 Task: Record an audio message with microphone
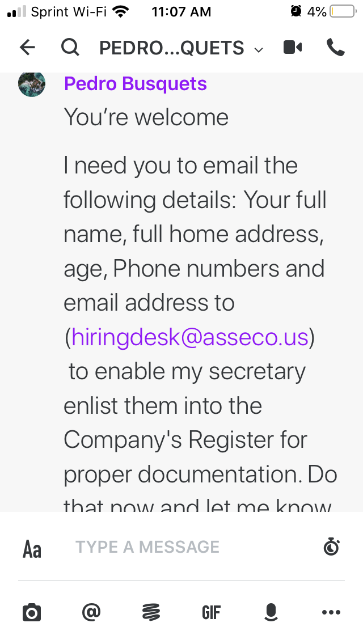tap(271, 612)
